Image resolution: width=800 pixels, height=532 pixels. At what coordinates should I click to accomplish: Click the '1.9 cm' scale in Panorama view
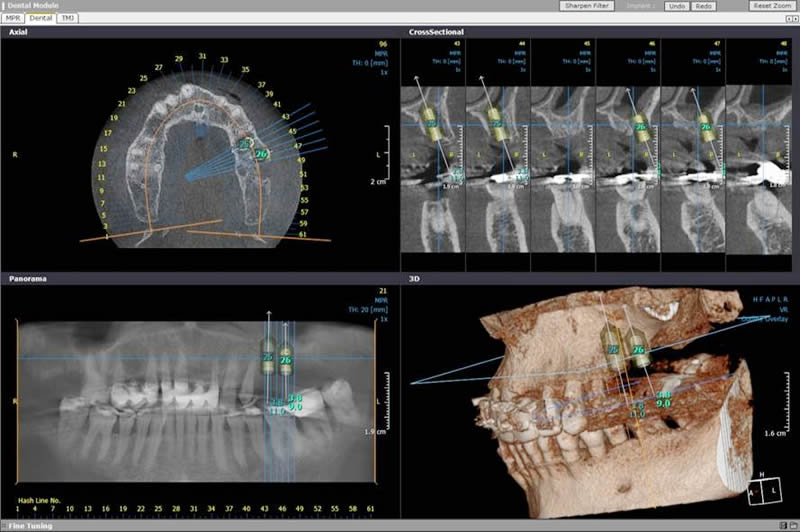pos(375,432)
